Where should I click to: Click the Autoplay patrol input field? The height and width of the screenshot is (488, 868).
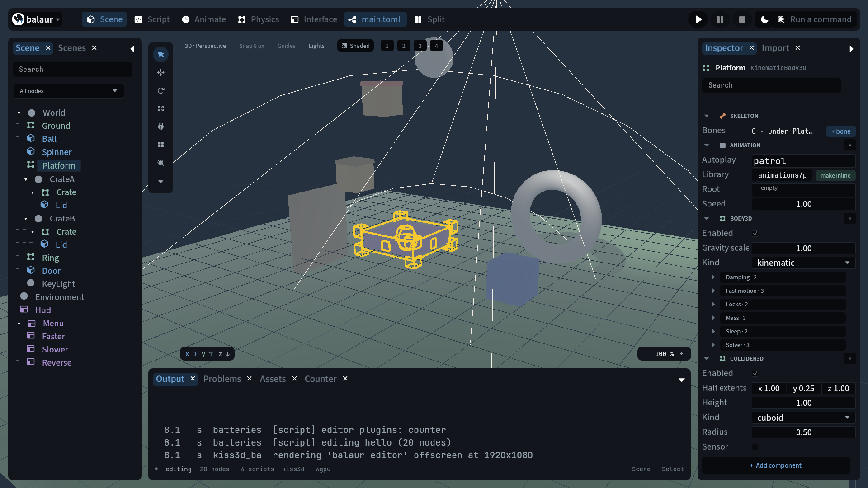803,161
